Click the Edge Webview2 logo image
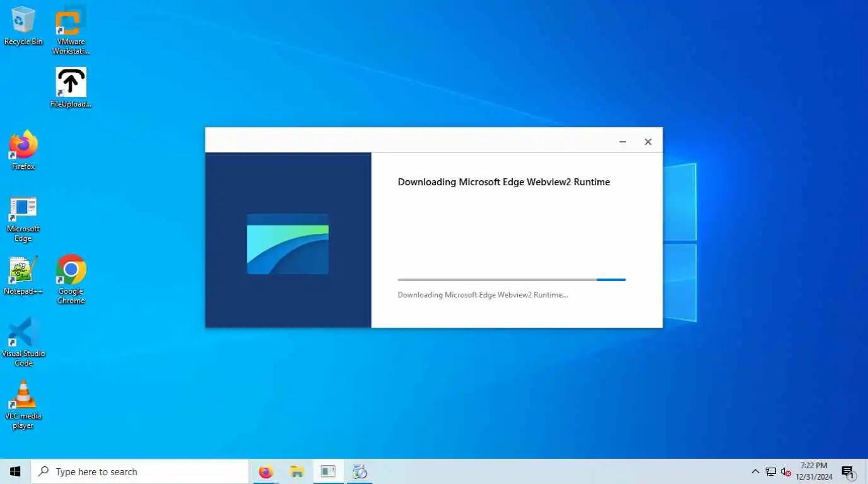Image resolution: width=868 pixels, height=484 pixels. click(x=288, y=244)
